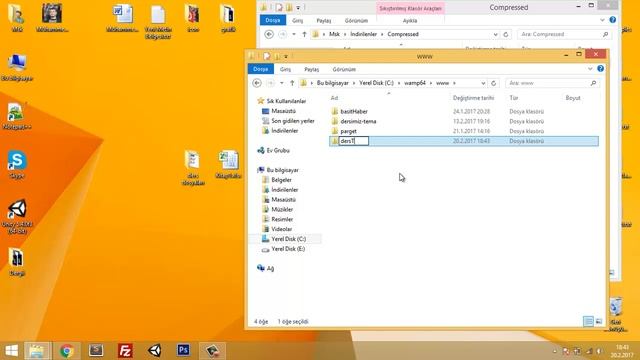Open FileZilla from the taskbar
This screenshot has width=640, height=360.
[x=125, y=351]
